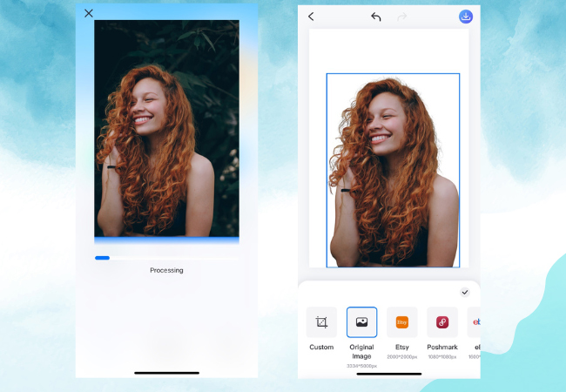Confirm size selection with checkmark
Screen dimensions: 566x392
tap(465, 292)
